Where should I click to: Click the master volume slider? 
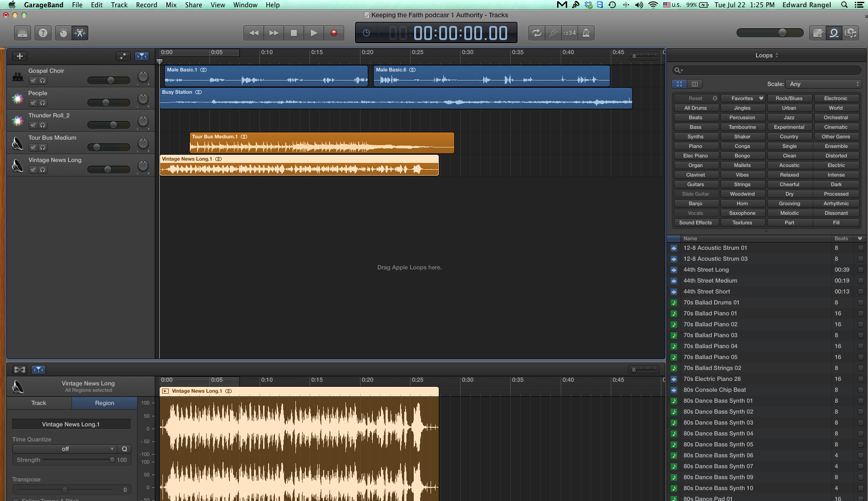[x=770, y=33]
